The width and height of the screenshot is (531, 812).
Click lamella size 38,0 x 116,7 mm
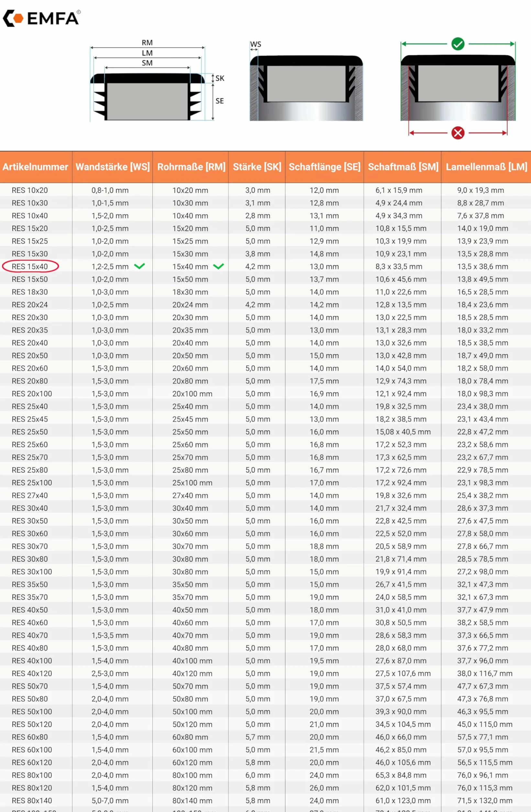point(485,674)
